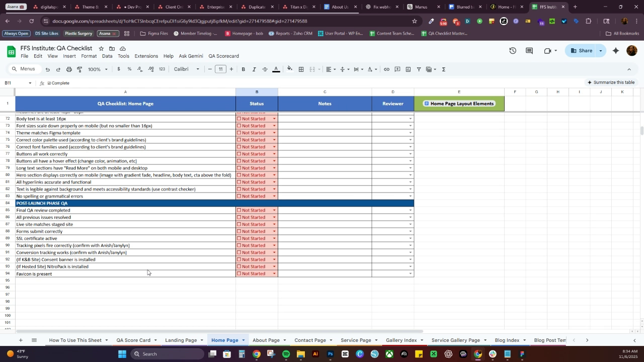644x362 pixels.
Task: Toggle status for Conversion tracking works
Action: (x=239, y=253)
